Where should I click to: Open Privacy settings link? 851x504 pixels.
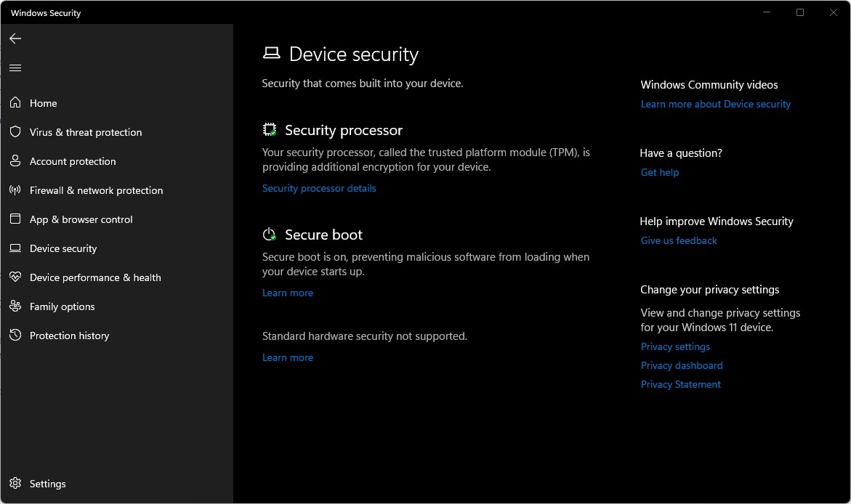coord(675,346)
